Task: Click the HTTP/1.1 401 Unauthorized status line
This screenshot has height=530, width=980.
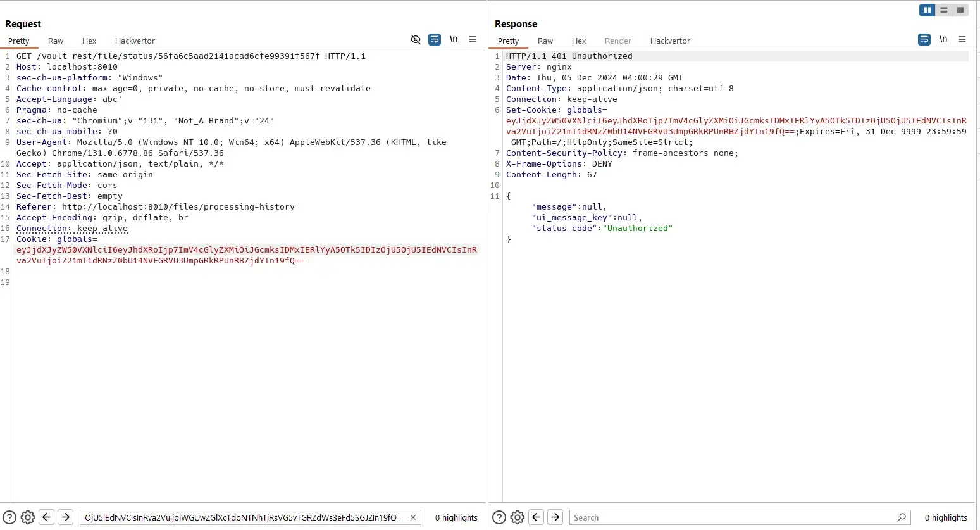Action: (x=569, y=56)
